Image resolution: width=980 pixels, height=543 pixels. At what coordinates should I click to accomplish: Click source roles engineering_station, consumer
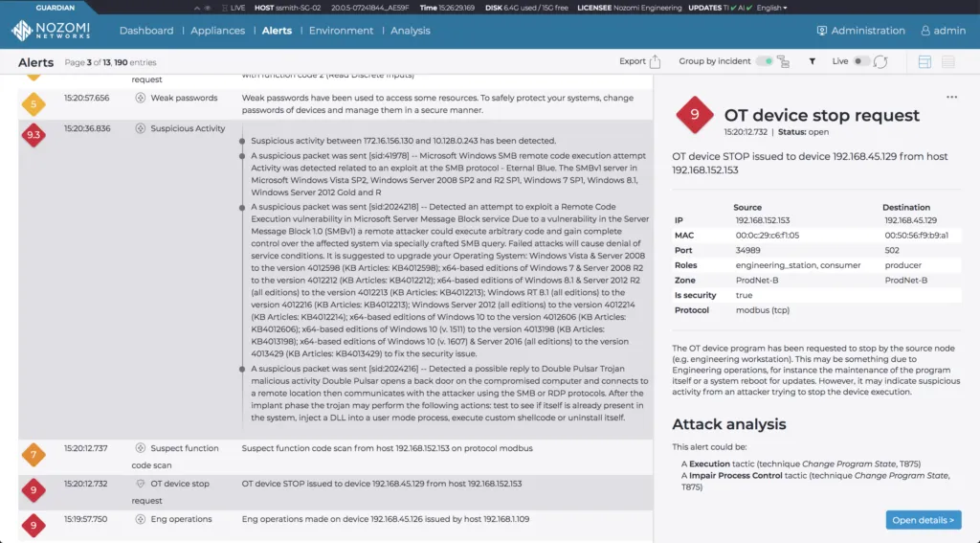tap(798, 265)
